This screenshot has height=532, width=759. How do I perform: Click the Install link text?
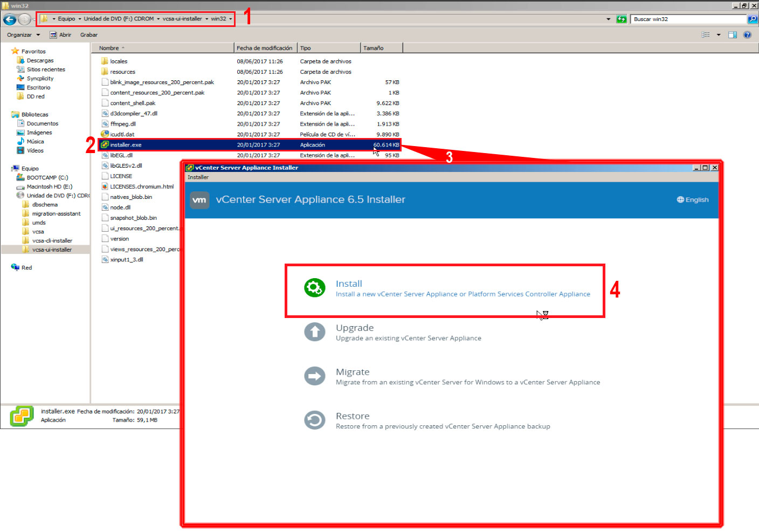pos(349,283)
